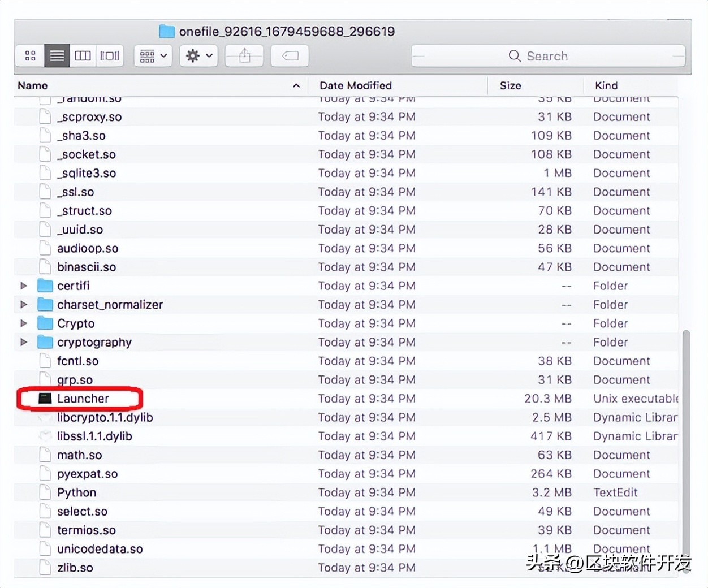Switch to cover flow view
The image size is (708, 588).
point(109,55)
